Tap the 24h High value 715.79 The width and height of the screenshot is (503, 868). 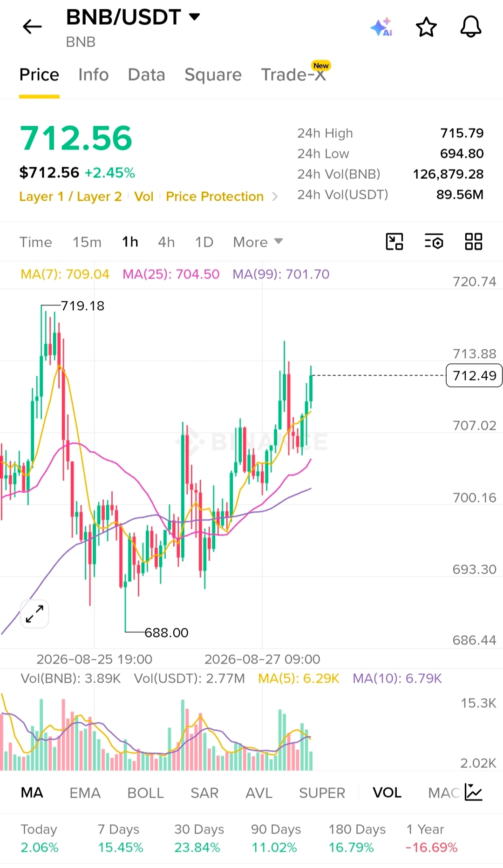pos(462,133)
